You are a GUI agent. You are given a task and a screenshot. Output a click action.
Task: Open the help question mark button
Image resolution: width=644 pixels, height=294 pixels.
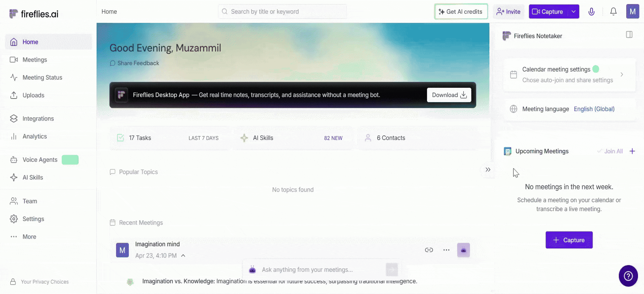(x=628, y=276)
